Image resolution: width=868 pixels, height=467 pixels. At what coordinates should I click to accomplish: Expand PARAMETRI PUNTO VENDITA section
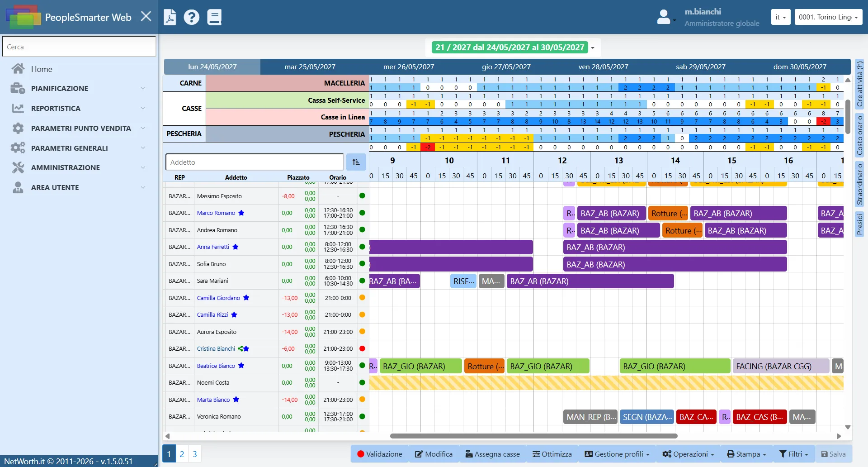tap(79, 129)
